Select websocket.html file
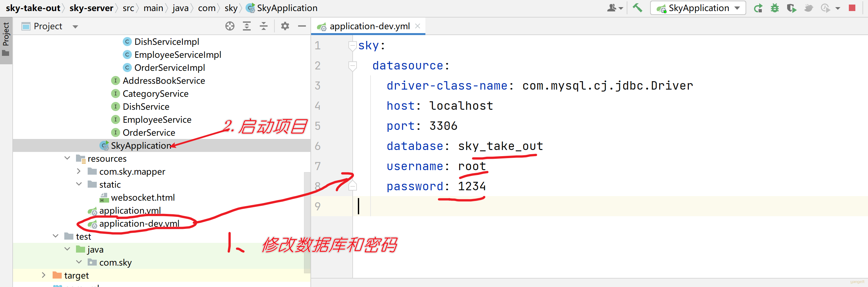The image size is (868, 287). [x=143, y=197]
